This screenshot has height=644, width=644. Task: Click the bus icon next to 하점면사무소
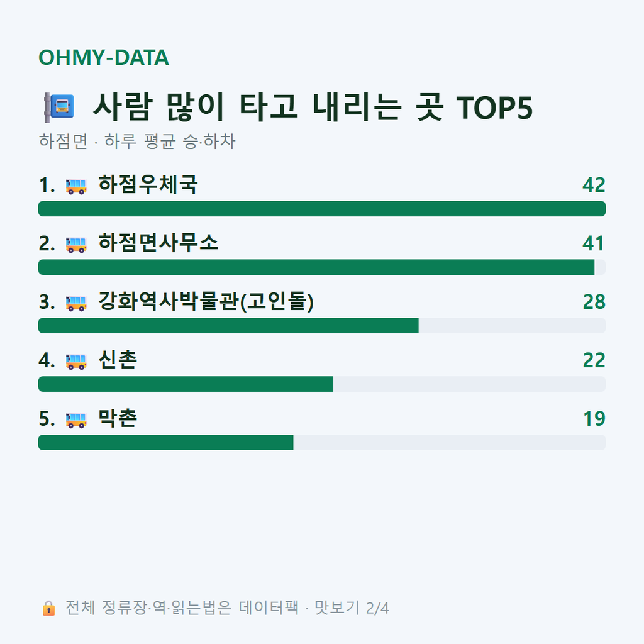pyautogui.click(x=76, y=245)
